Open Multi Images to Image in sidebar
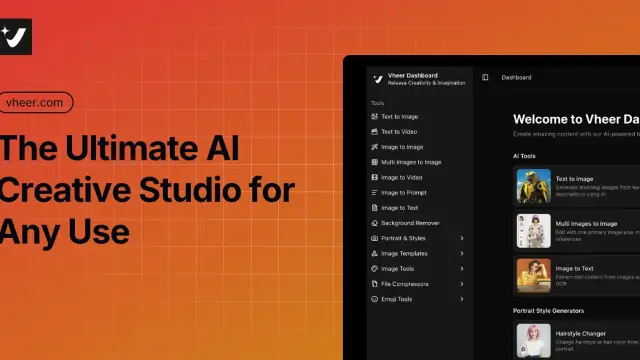Screen dimensions: 640x360 pos(411,162)
